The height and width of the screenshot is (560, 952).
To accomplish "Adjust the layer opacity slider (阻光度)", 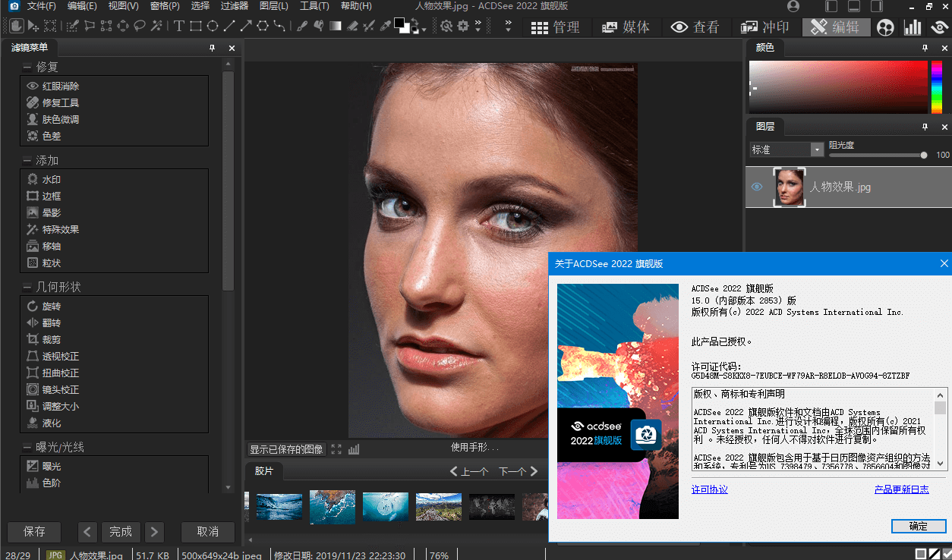I will 923,155.
